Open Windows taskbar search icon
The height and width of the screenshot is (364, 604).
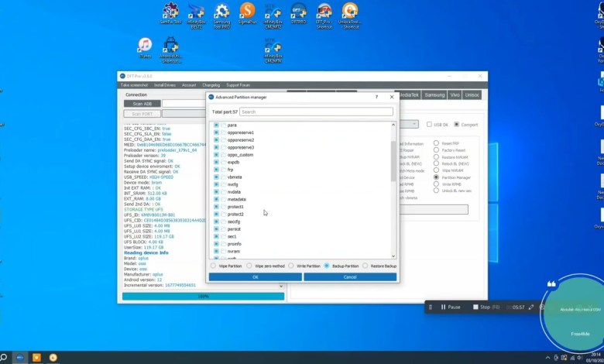coord(3,358)
